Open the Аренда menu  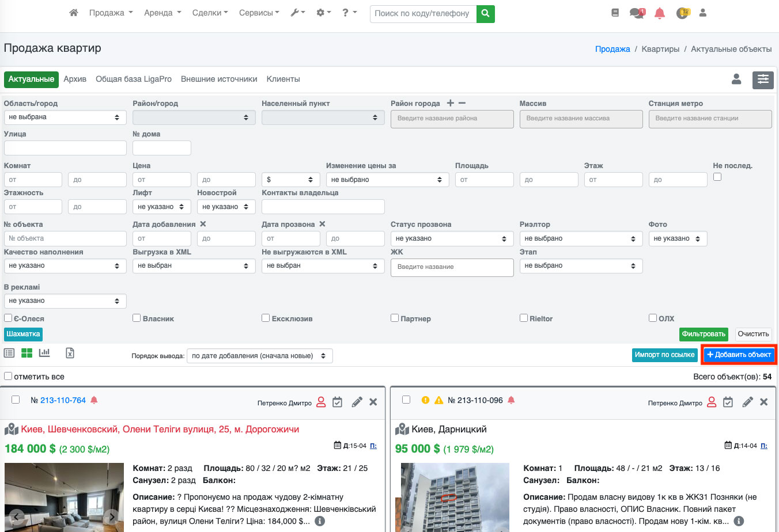[x=162, y=13]
